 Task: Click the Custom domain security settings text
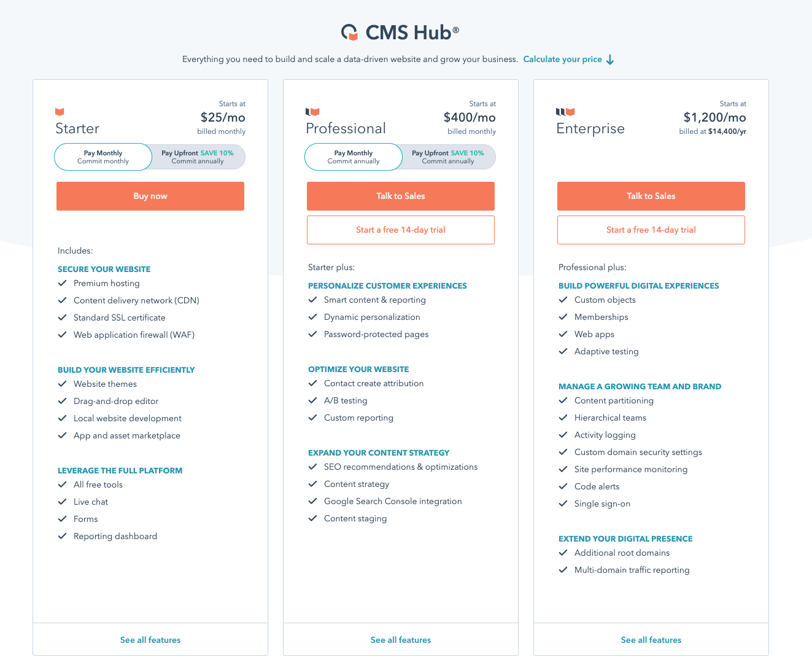[x=638, y=452]
